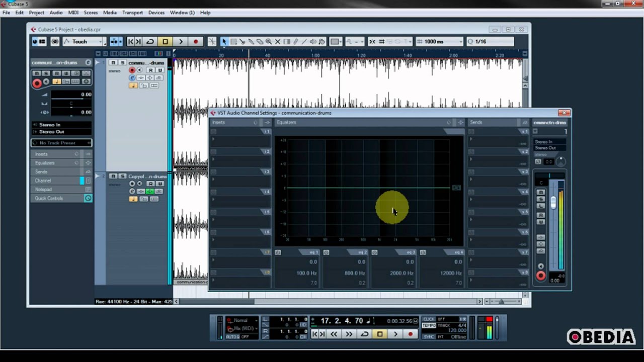The width and height of the screenshot is (644, 362).
Task: Mute the Copyof drums track
Action: point(113,176)
